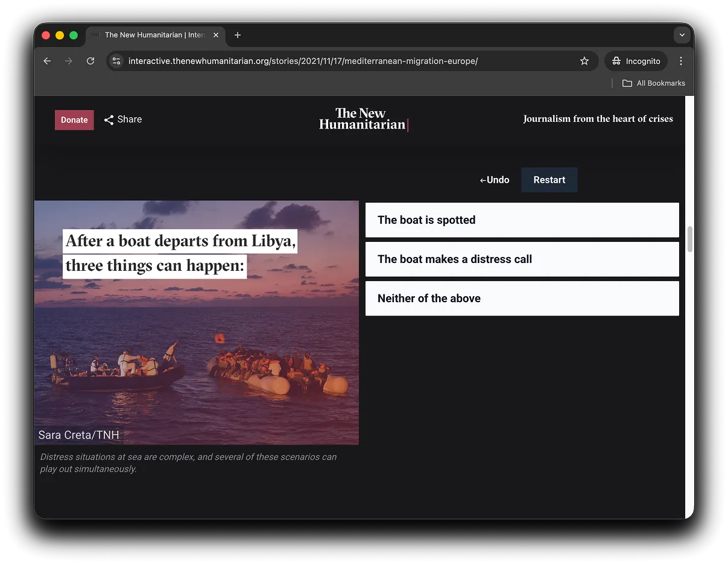Screen dimensions: 728x564
Task: Click the Share icon in header
Action: (x=109, y=120)
